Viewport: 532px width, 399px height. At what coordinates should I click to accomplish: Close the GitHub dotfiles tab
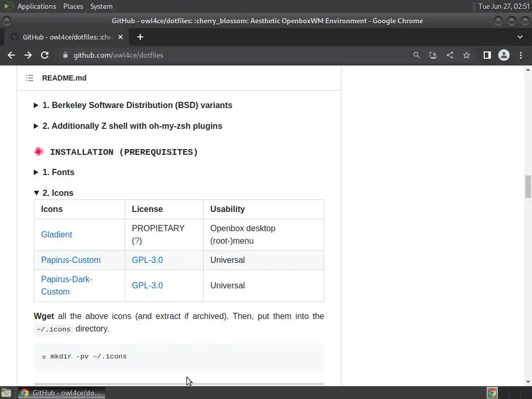coord(121,37)
